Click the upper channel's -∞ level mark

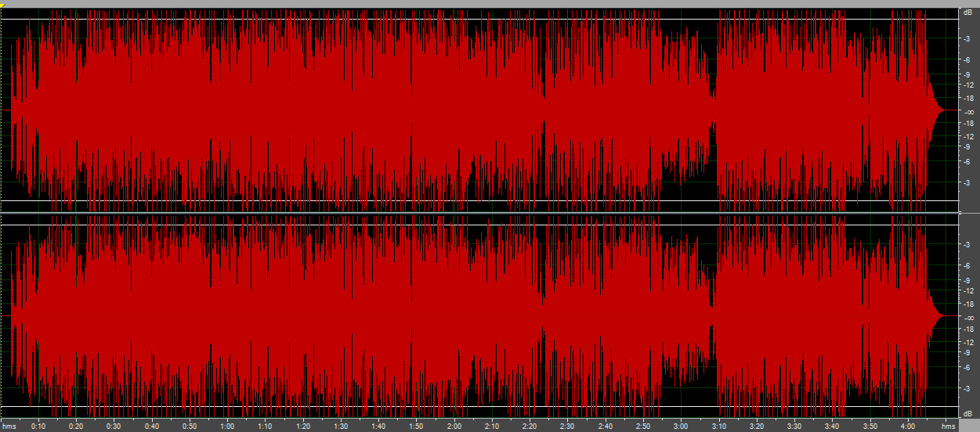tap(969, 111)
